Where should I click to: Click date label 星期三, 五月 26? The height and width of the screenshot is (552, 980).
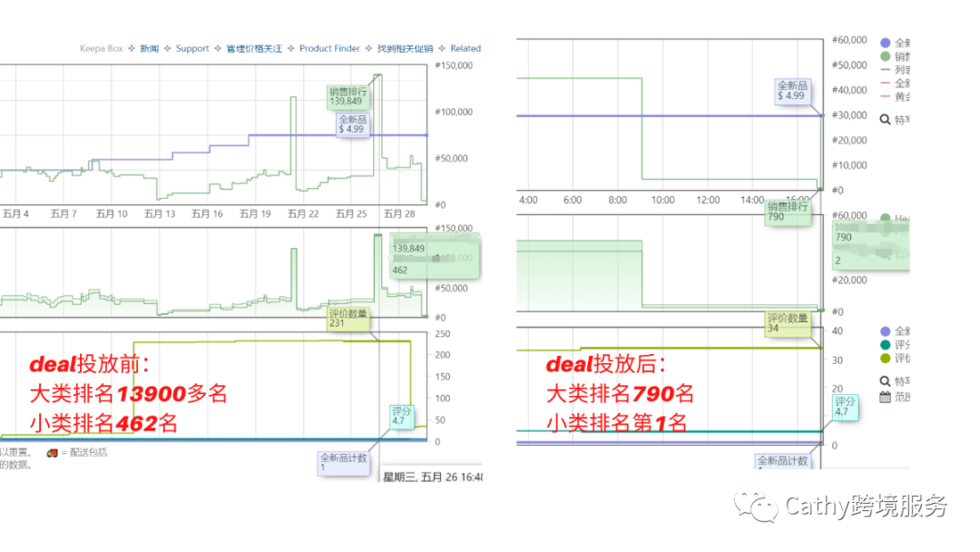point(433,477)
